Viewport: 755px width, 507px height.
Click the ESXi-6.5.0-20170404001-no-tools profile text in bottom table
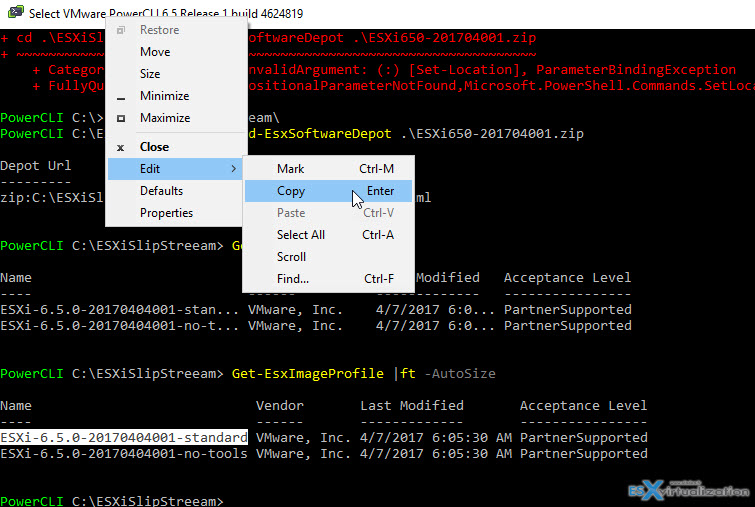[x=124, y=454]
